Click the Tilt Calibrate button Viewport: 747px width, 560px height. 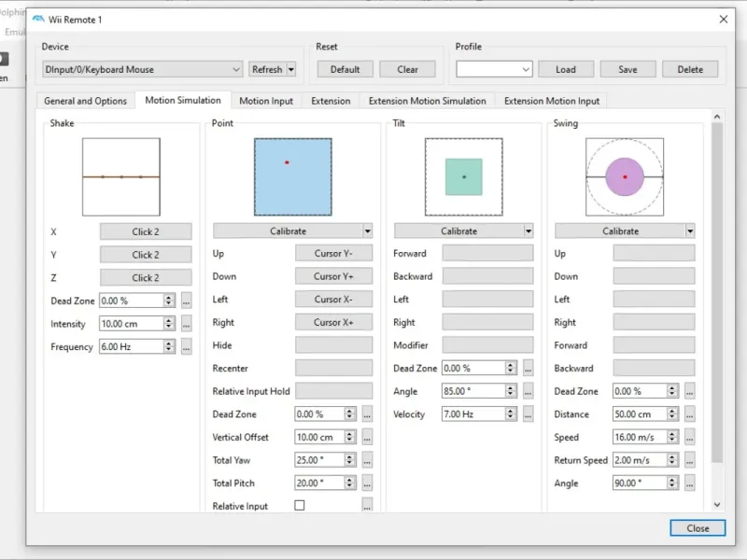tap(458, 231)
